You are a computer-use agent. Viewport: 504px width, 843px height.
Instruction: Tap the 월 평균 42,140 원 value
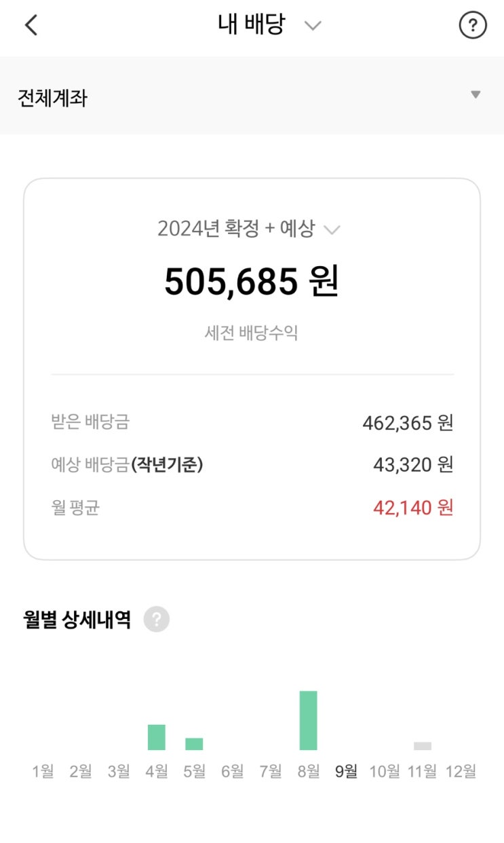click(413, 507)
